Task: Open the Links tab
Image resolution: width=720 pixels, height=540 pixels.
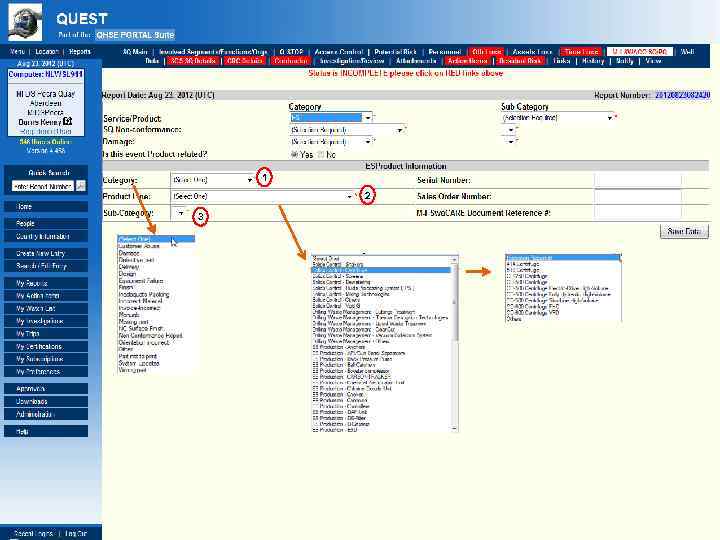Action: (562, 61)
